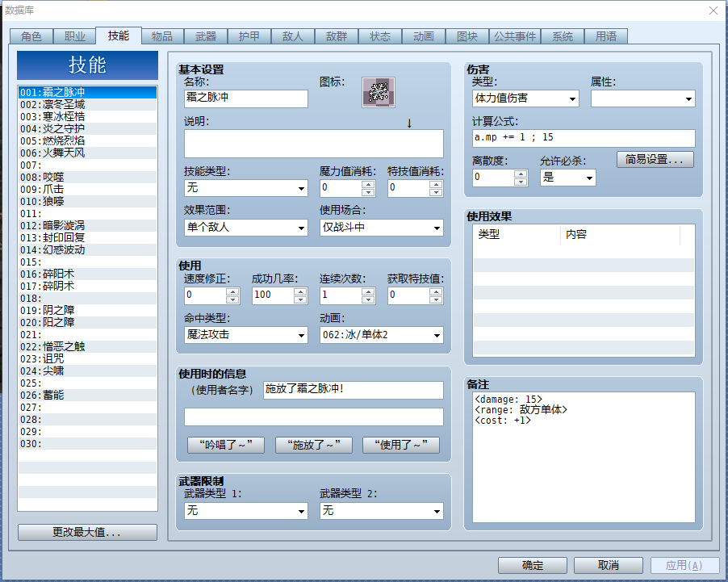
Task: Click into the 名称 field containing 霜之脉冲
Action: click(x=246, y=98)
